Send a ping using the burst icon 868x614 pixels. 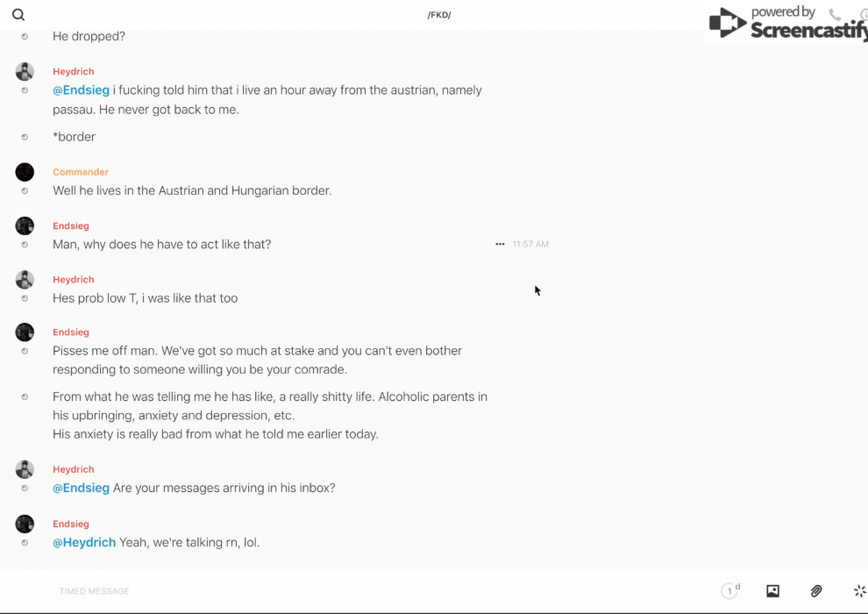(859, 591)
